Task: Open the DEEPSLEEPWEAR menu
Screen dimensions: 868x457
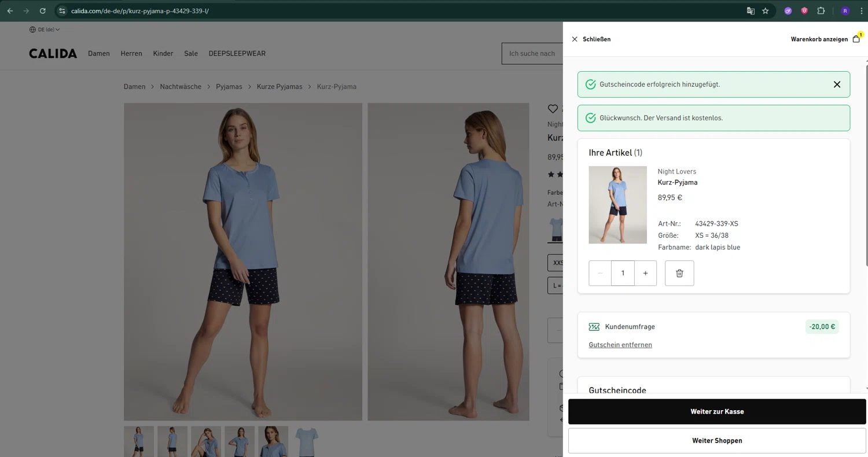Action: pyautogui.click(x=237, y=53)
